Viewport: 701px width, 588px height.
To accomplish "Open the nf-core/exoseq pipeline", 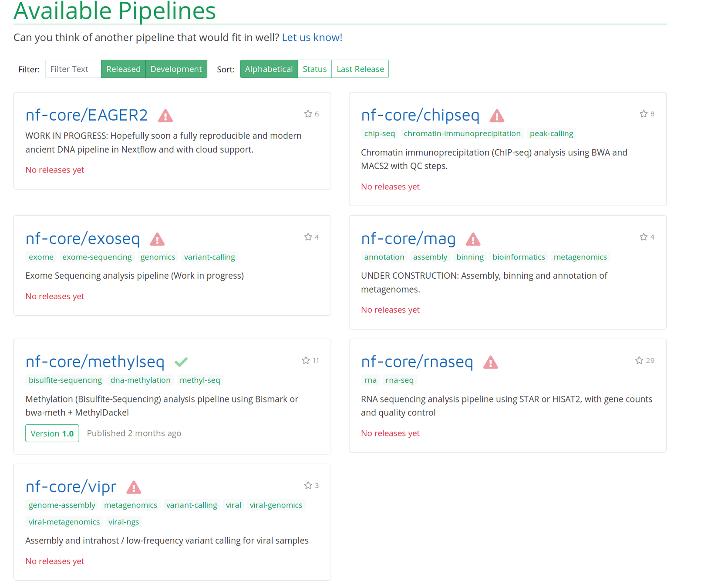I will click(83, 238).
